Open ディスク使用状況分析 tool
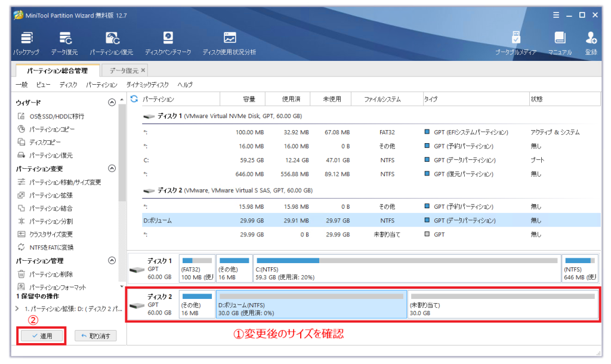Screen dimensions: 611x364 (x=229, y=43)
